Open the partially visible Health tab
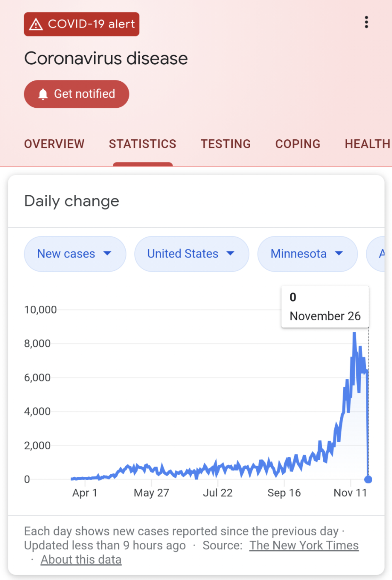Viewport: 392px width, 580px height. (x=367, y=144)
